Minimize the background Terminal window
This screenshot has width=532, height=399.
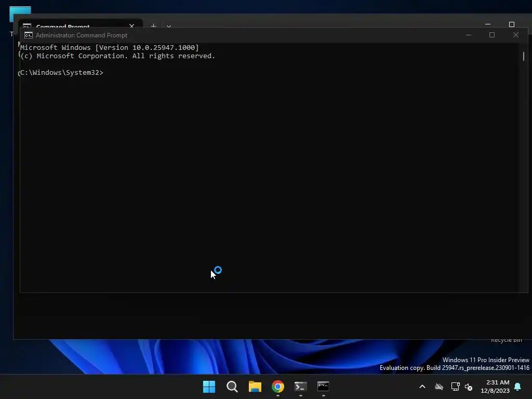click(488, 24)
